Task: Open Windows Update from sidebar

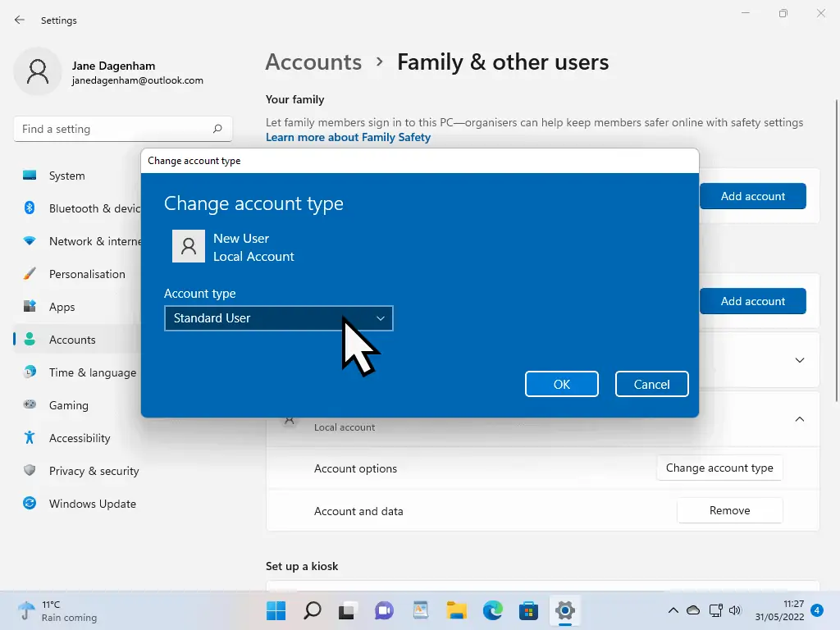Action: click(x=92, y=503)
